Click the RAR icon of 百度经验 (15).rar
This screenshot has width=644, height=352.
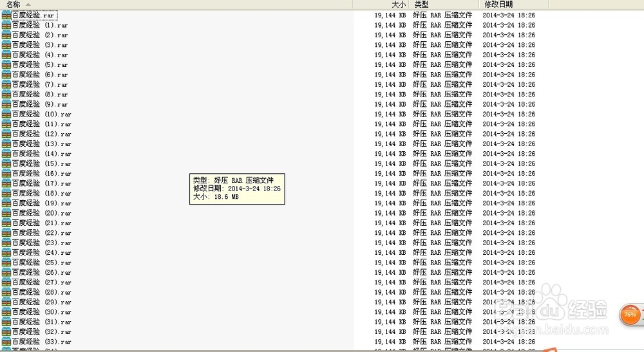coord(6,163)
